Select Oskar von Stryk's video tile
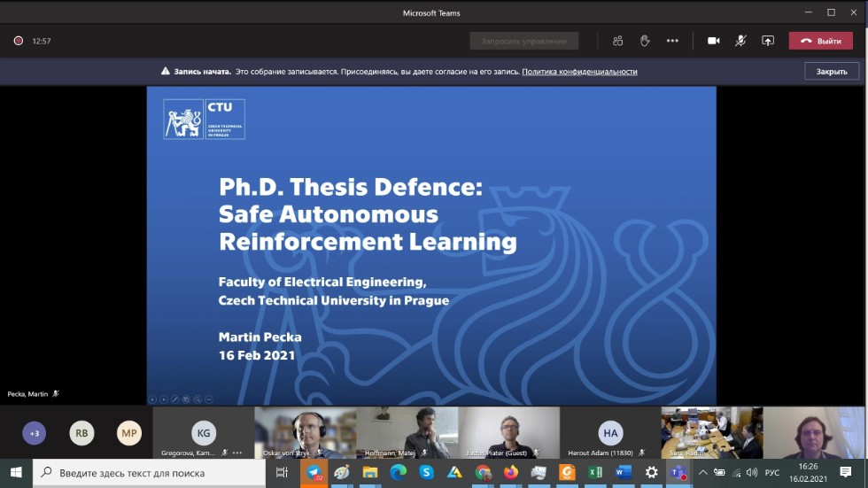This screenshot has height=488, width=868. coord(305,432)
